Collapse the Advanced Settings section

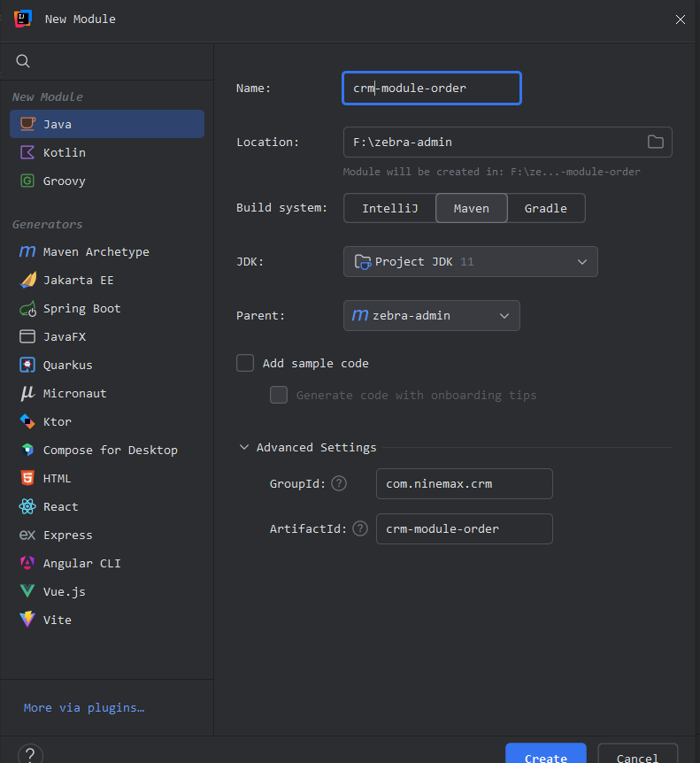click(244, 447)
